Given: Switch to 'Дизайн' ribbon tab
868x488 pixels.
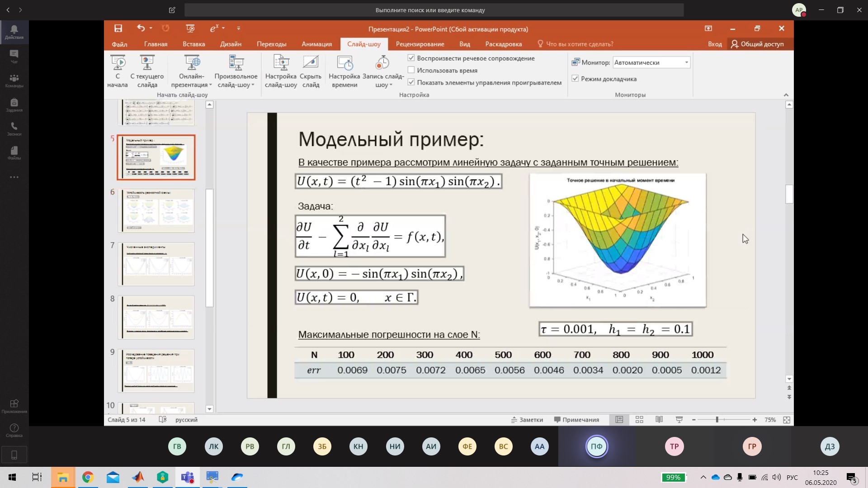Looking at the screenshot, I should pyautogui.click(x=231, y=44).
